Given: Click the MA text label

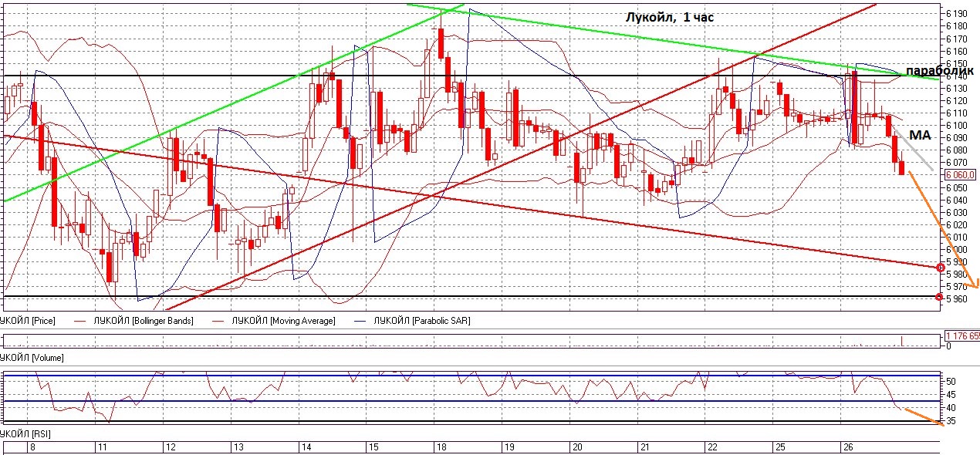Looking at the screenshot, I should [919, 135].
